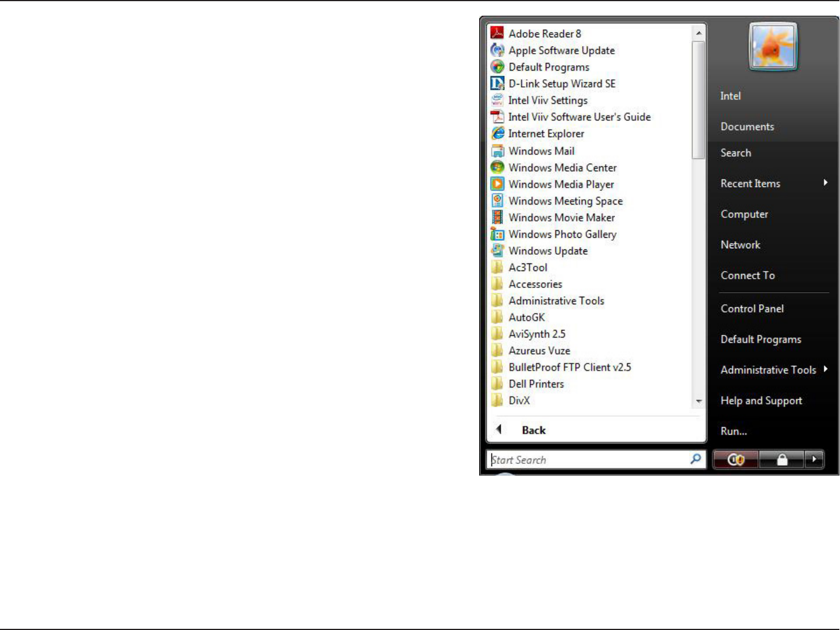Open Network from the Start menu
Screen dimensions: 840x630
pyautogui.click(x=740, y=245)
